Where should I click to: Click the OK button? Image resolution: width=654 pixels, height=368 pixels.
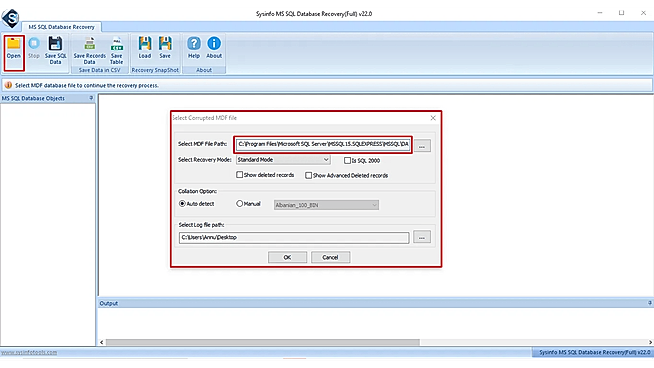click(287, 257)
